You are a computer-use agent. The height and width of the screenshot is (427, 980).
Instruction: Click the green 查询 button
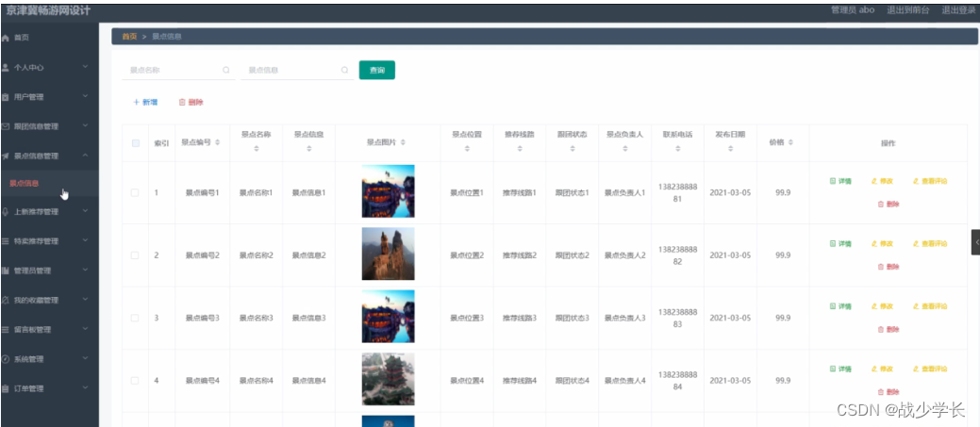point(377,71)
